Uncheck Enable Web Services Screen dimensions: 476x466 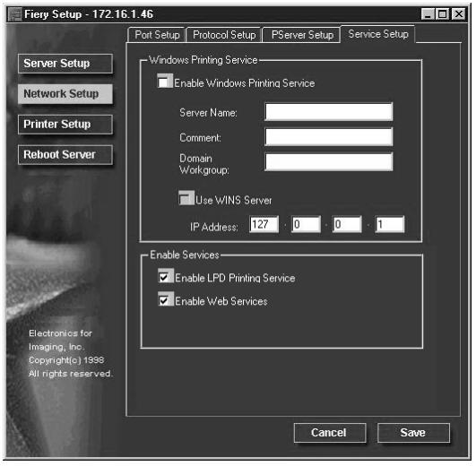165,299
